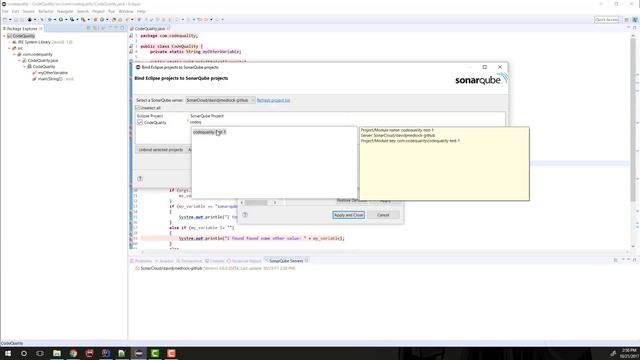Tick the CodeQuality project checkbox
Viewport: 640px width, 360px height.
(140, 122)
